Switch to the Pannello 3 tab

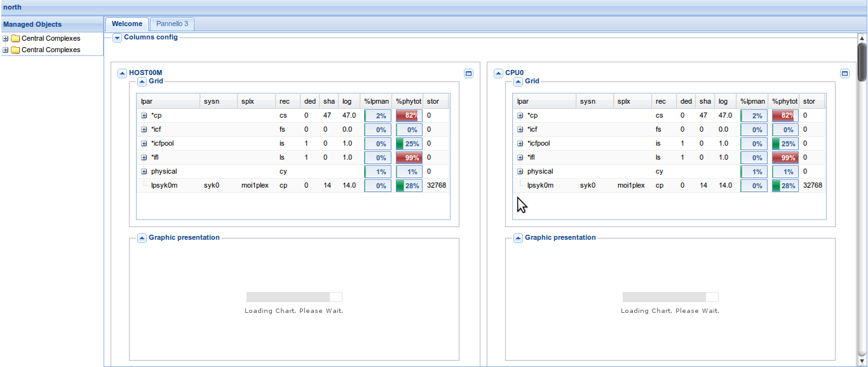(172, 24)
